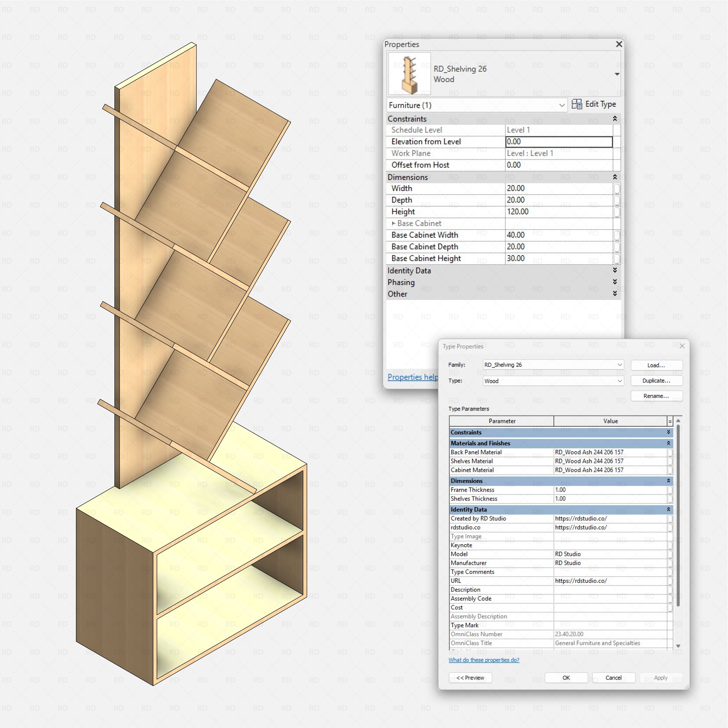Click the Apply button
This screenshot has height=728, width=728.
pos(661,678)
